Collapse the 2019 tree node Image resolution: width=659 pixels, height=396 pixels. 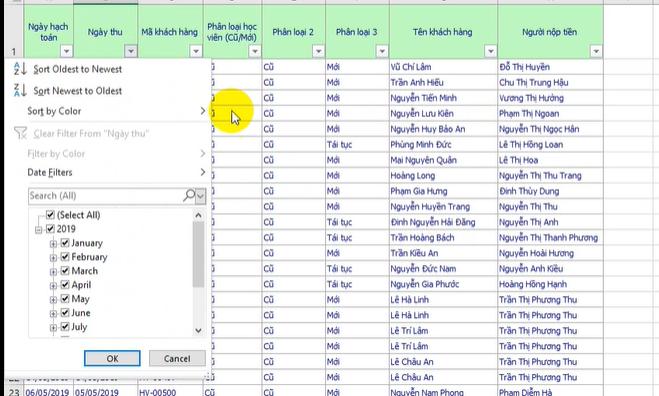coord(39,230)
